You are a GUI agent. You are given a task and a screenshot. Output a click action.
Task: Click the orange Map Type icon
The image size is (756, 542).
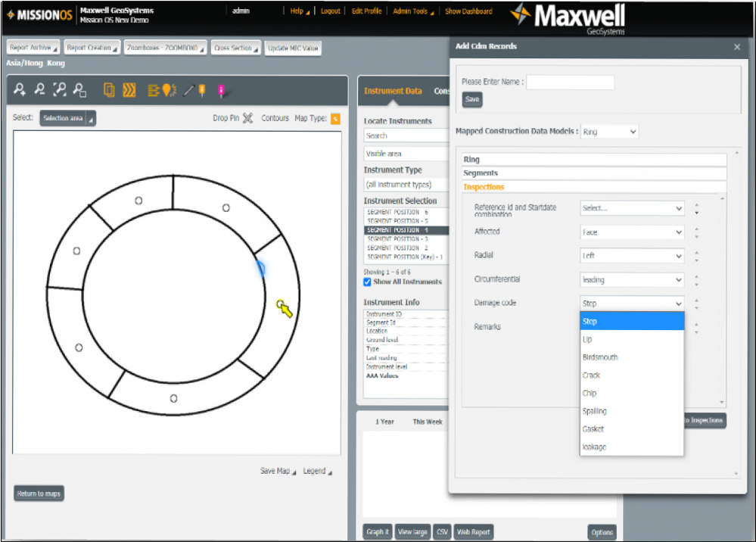point(335,118)
